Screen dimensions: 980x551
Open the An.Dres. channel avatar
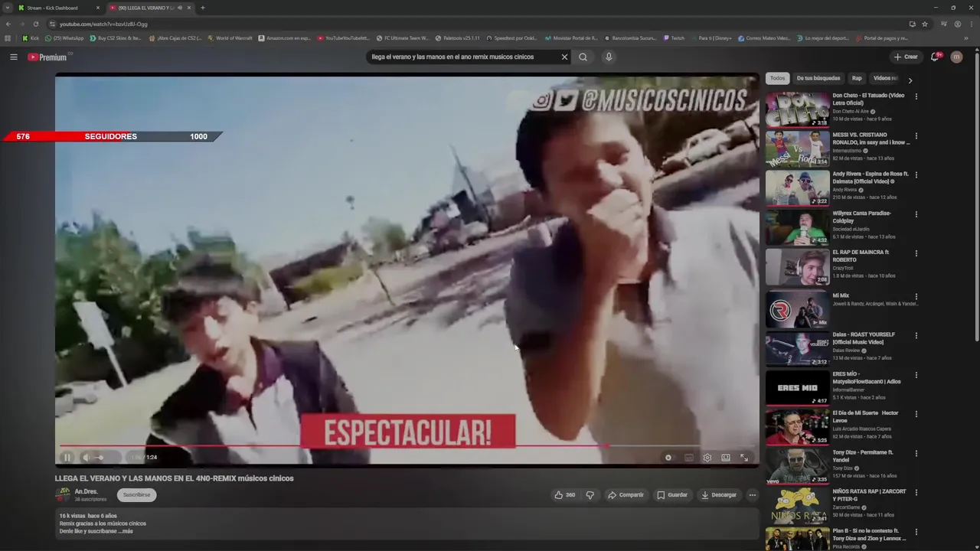click(62, 495)
